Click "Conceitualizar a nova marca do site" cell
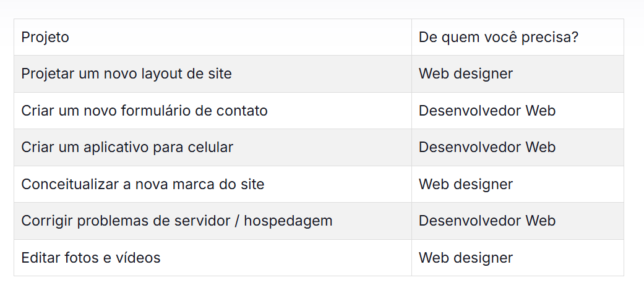Image resolution: width=644 pixels, height=288 pixels. [143, 184]
